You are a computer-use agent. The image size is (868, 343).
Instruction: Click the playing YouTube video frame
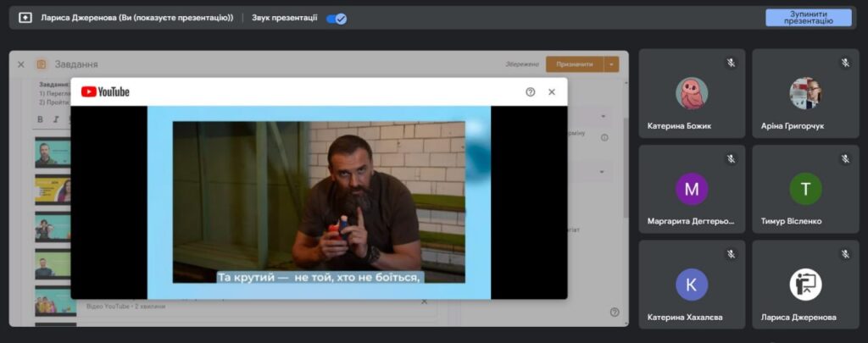tap(319, 202)
